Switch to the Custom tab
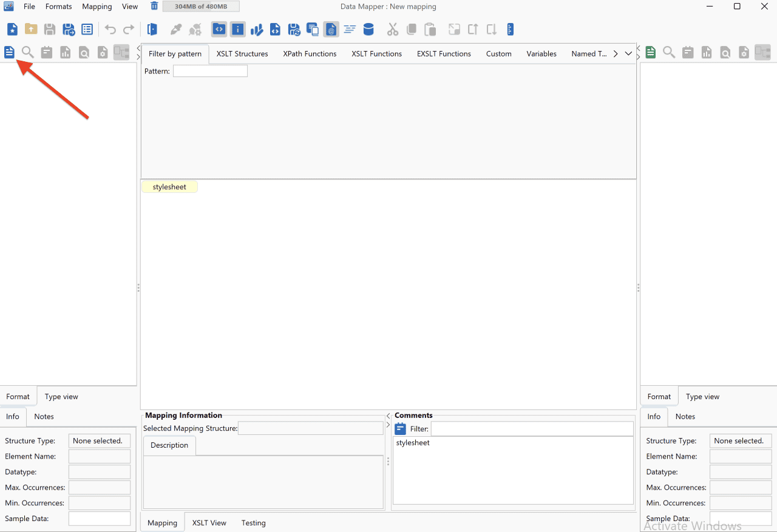This screenshot has width=777, height=532. click(x=499, y=53)
